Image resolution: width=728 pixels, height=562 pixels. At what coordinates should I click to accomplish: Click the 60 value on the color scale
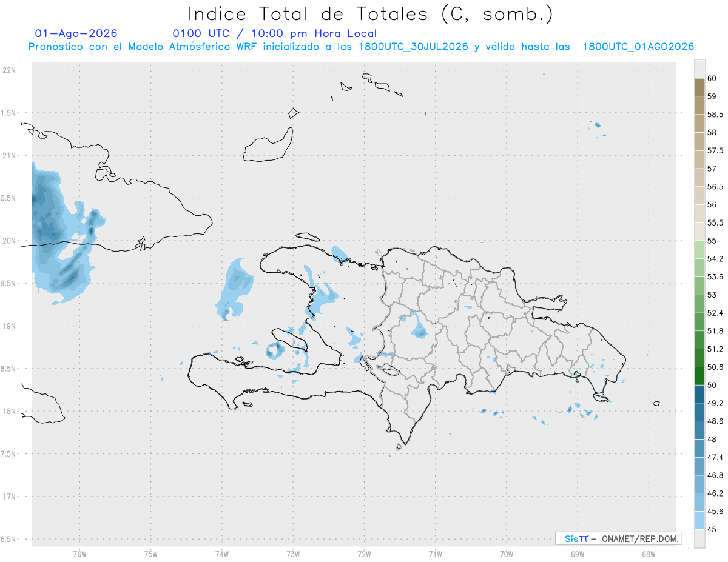[712, 79]
